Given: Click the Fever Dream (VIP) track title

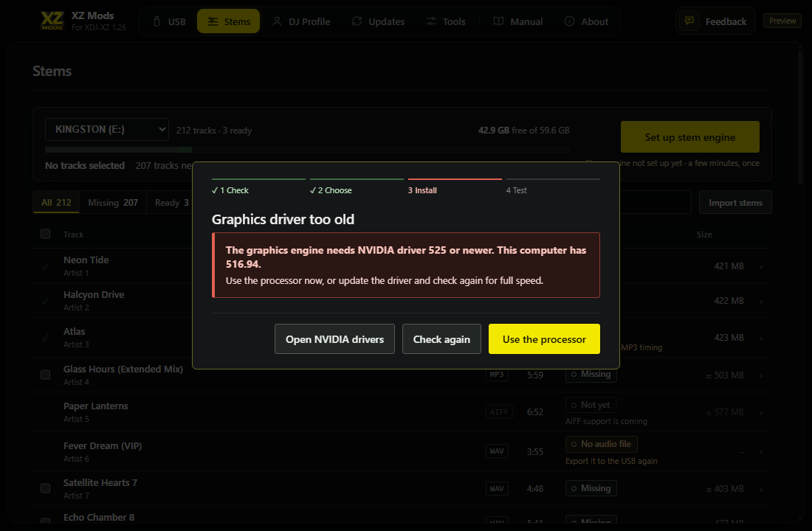Looking at the screenshot, I should coord(103,445).
